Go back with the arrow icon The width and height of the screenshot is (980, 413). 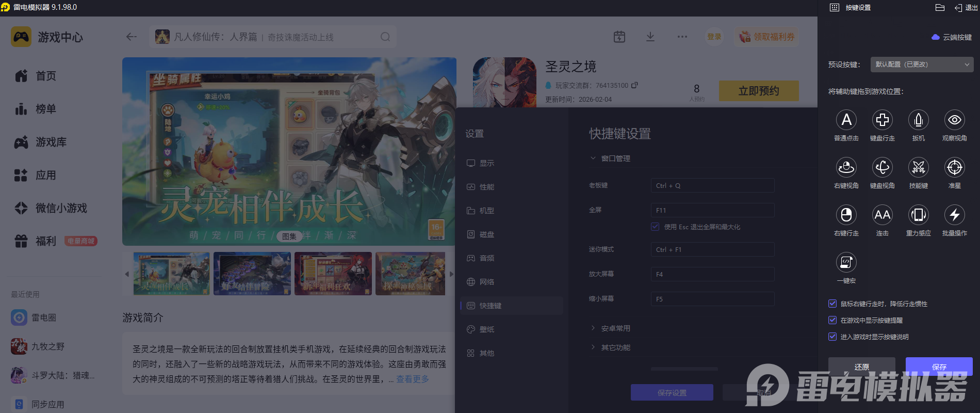click(132, 37)
